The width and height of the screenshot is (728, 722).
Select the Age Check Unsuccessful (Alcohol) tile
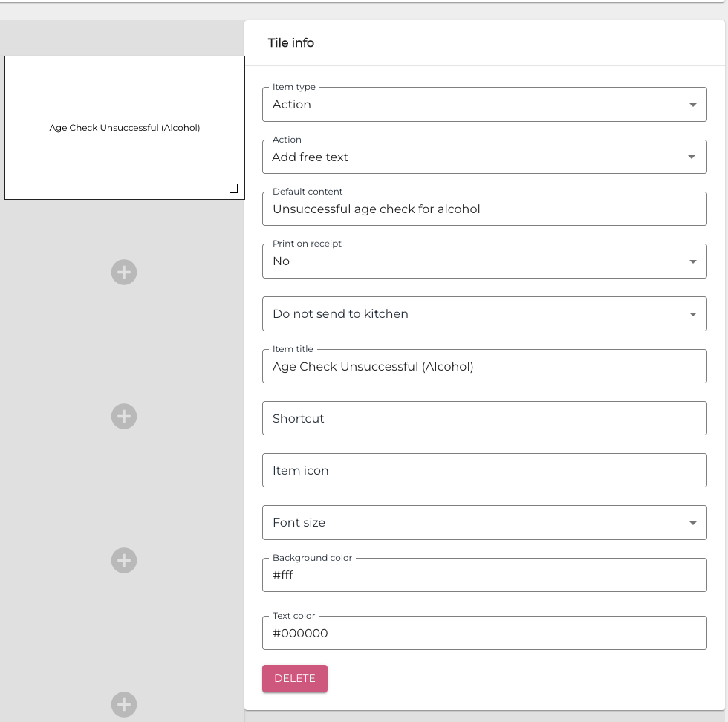(x=124, y=128)
